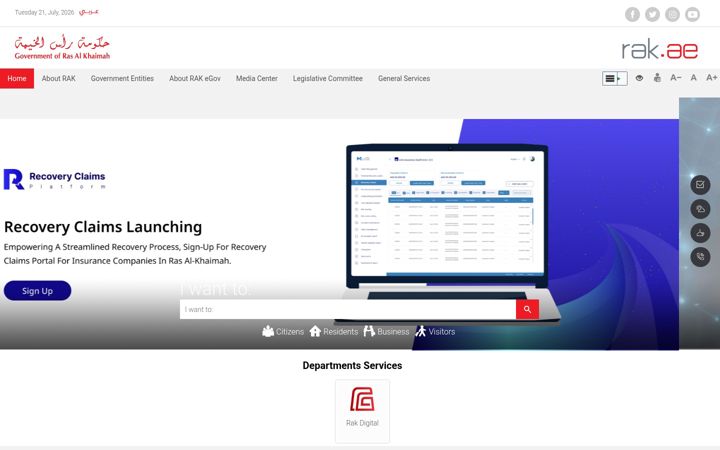Increase font size with A+
This screenshot has height=450, width=720.
point(711,78)
